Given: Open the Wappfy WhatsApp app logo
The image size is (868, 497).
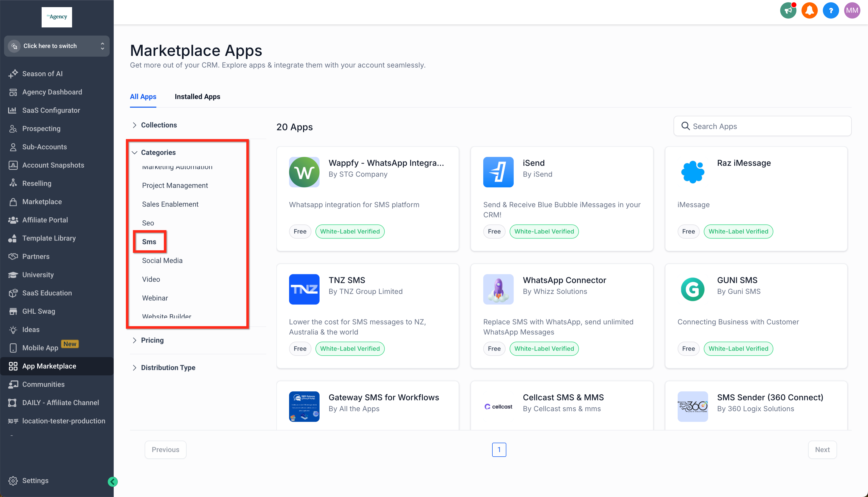Looking at the screenshot, I should pos(304,172).
